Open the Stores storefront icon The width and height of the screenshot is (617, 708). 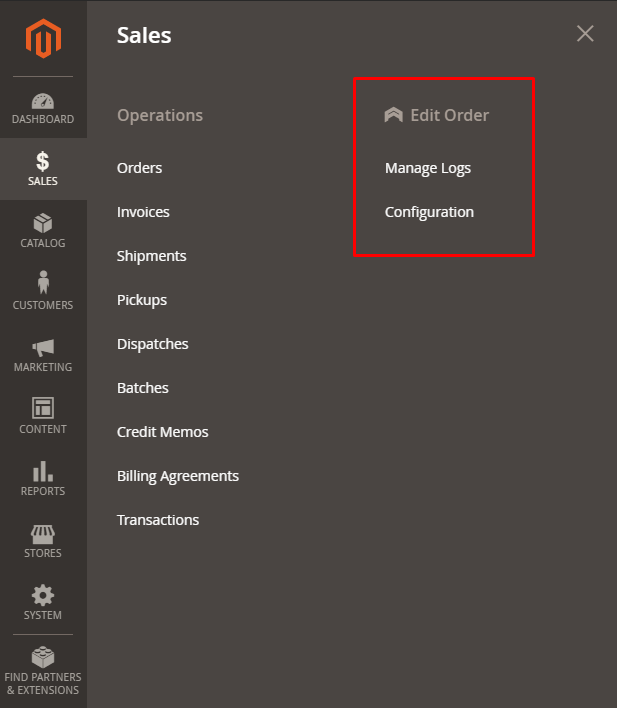coord(43,533)
